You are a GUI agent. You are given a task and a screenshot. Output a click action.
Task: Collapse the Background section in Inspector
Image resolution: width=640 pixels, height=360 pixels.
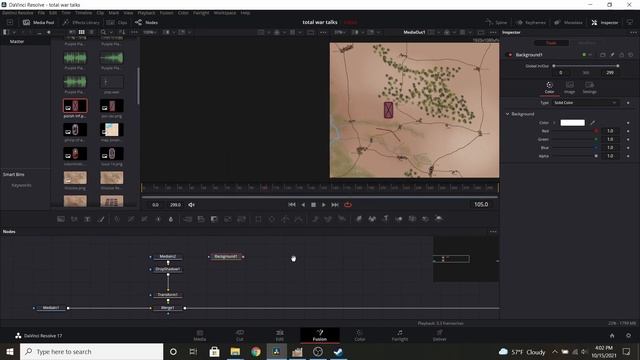click(507, 114)
